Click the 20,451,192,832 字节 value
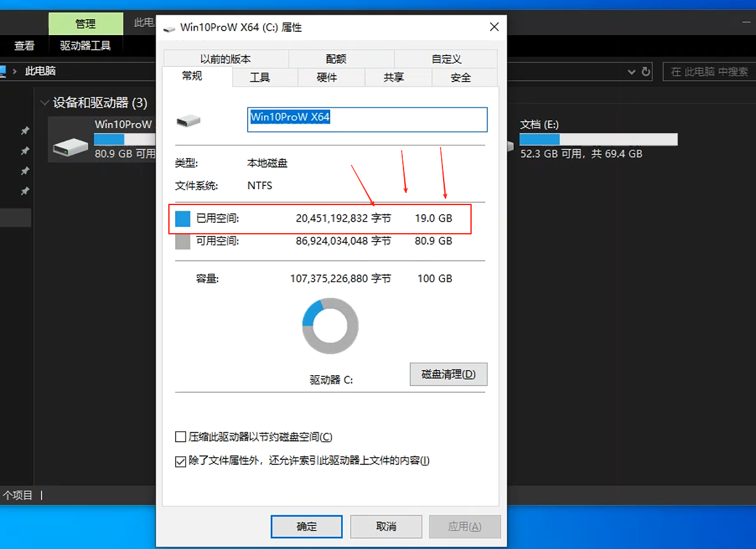 point(344,218)
